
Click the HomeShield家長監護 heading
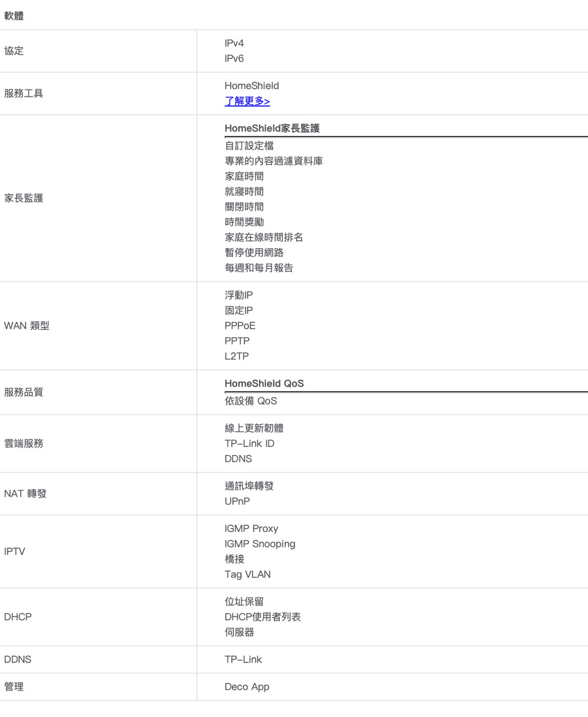click(x=272, y=128)
